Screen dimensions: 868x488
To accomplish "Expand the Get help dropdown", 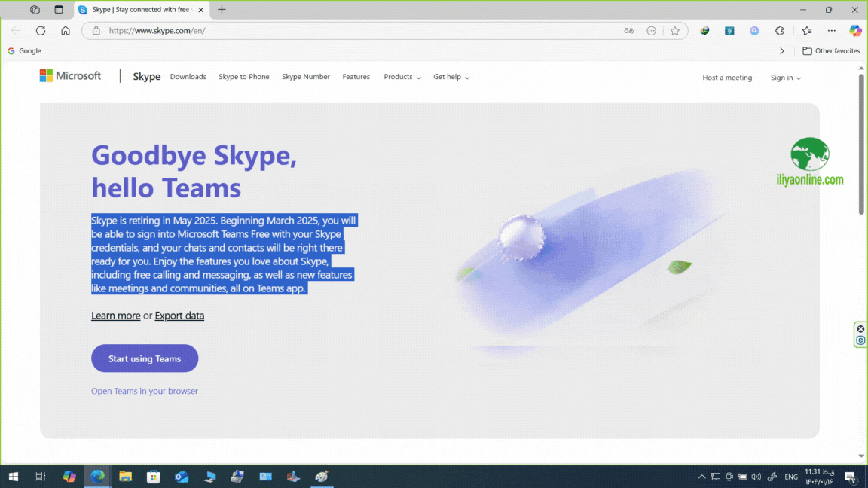I will pyautogui.click(x=451, y=77).
